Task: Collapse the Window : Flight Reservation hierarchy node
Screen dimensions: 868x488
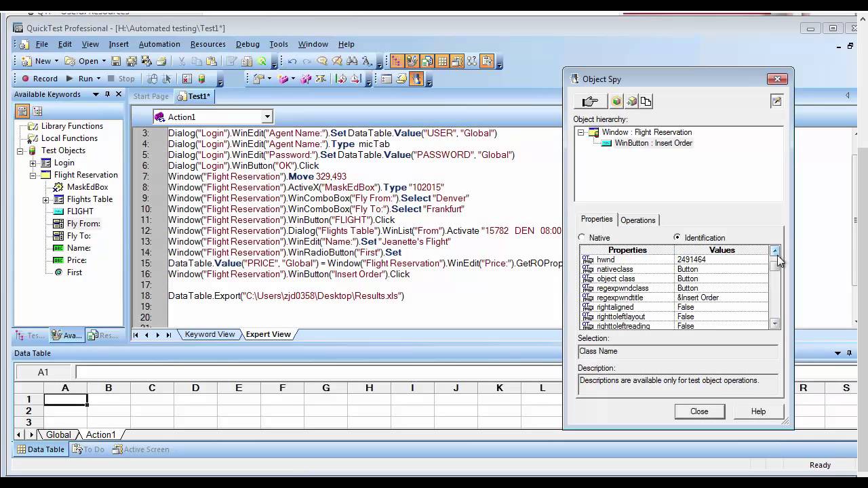Action: pos(581,133)
